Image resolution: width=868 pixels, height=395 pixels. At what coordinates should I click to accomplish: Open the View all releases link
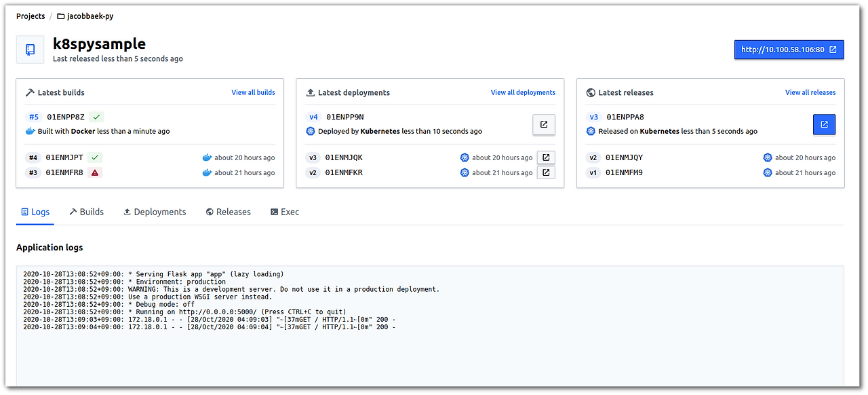pos(810,92)
